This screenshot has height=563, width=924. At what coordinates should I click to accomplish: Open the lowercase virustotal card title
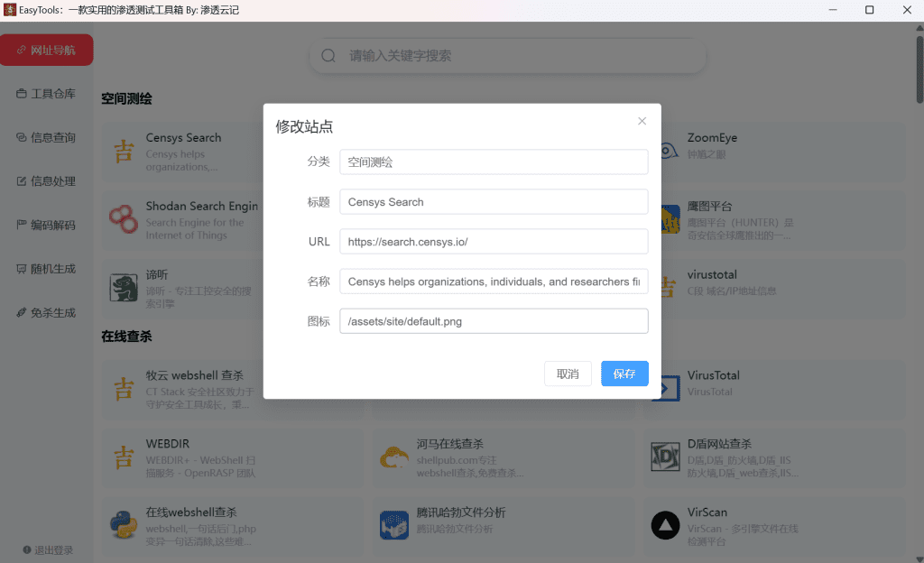712,274
